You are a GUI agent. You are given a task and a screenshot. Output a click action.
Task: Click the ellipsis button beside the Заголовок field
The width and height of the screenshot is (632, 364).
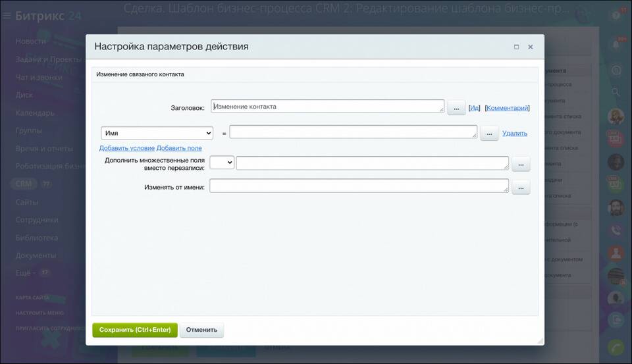coord(456,108)
